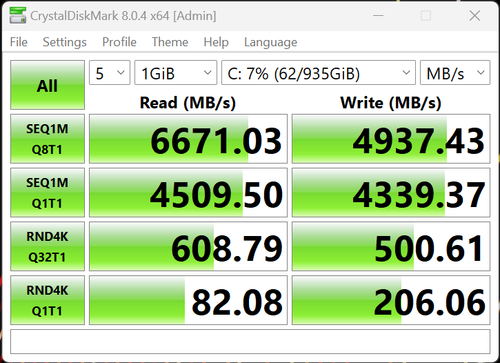Open the Help menu

[216, 42]
